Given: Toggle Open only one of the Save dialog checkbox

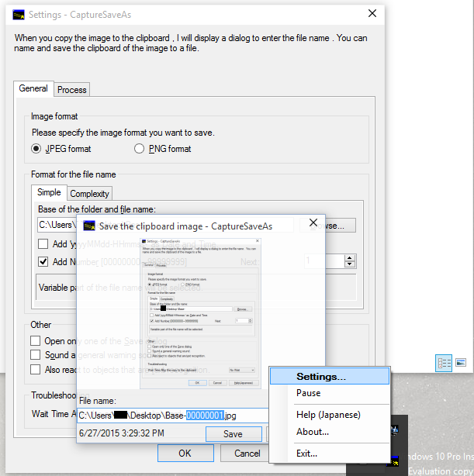Looking at the screenshot, I should (35, 340).
